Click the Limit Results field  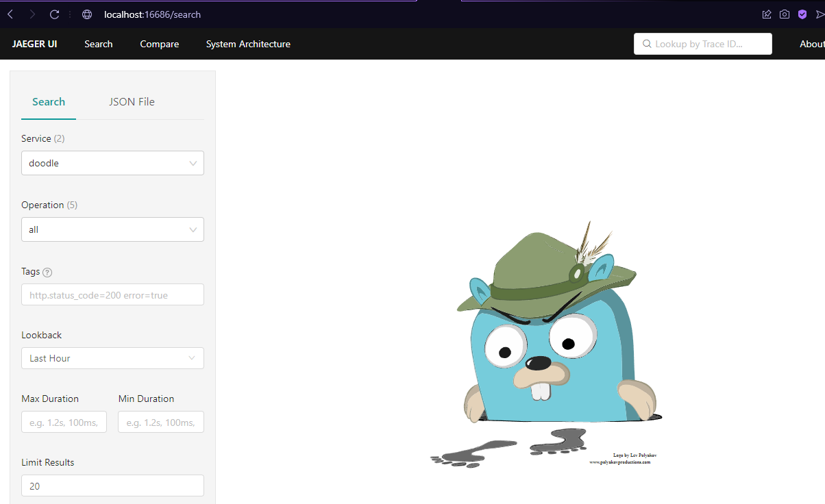click(x=112, y=486)
